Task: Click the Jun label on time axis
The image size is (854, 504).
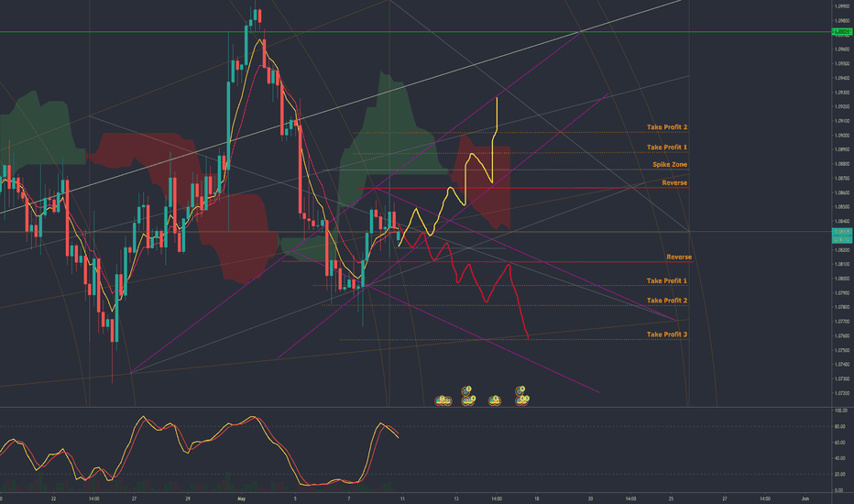Action: pos(805,499)
